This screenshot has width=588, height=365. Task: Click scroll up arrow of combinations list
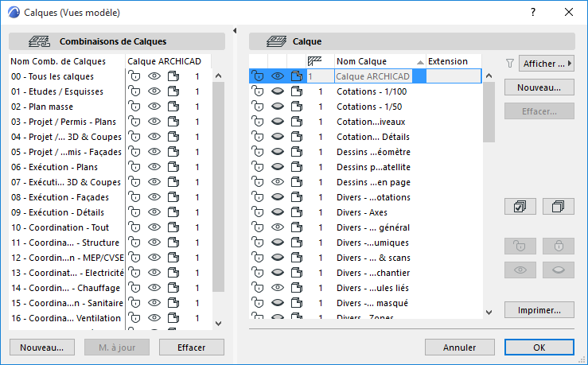pos(219,76)
